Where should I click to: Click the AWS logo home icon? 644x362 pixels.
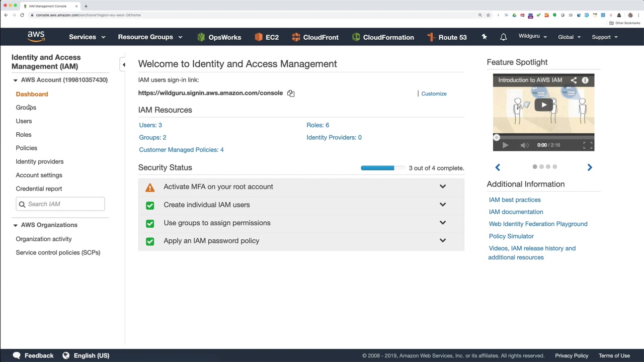[x=36, y=37]
